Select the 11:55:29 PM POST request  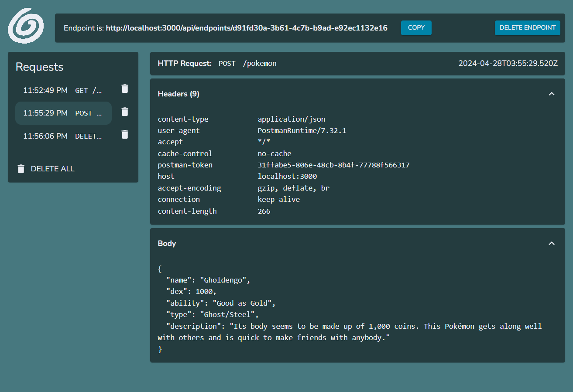[63, 113]
